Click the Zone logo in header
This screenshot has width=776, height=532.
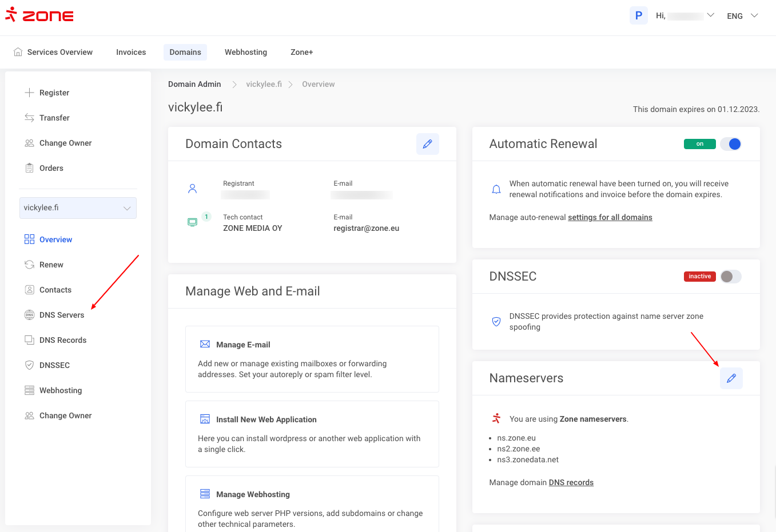click(x=39, y=15)
